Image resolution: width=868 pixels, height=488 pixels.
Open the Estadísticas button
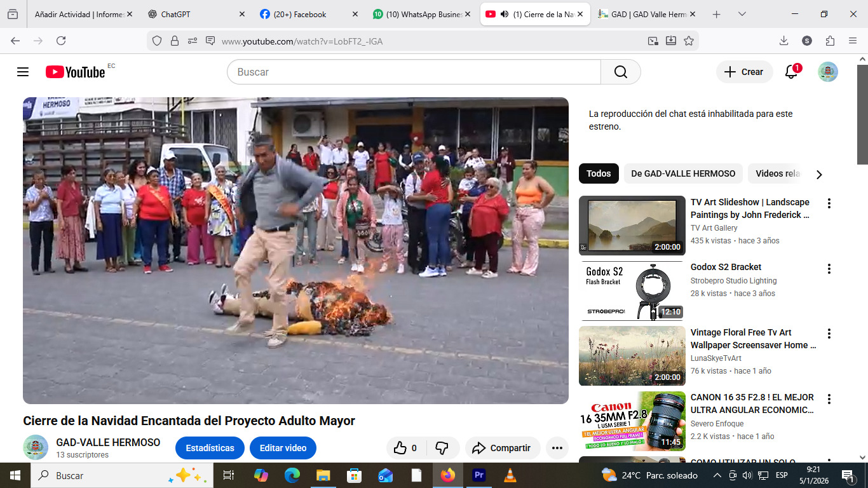click(210, 448)
